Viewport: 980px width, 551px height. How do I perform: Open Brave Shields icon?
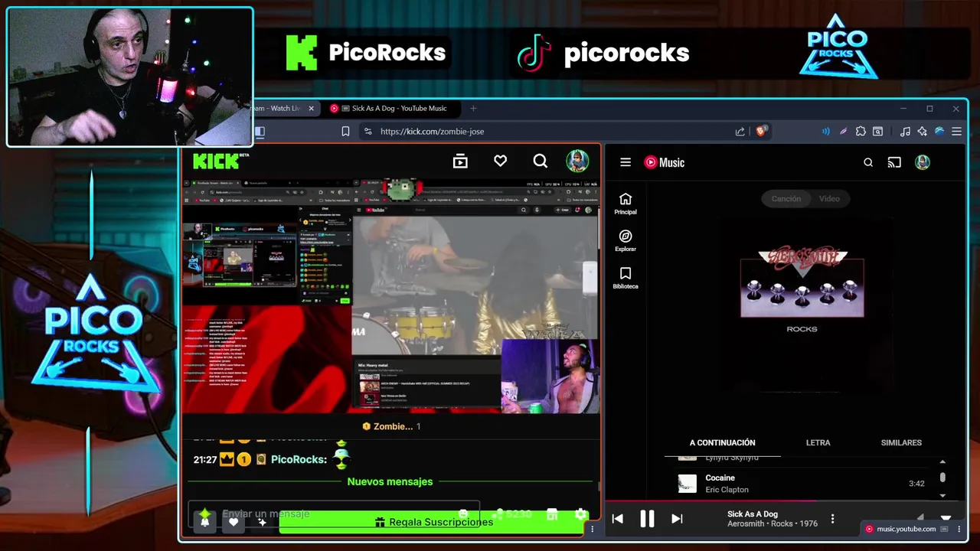[761, 131]
